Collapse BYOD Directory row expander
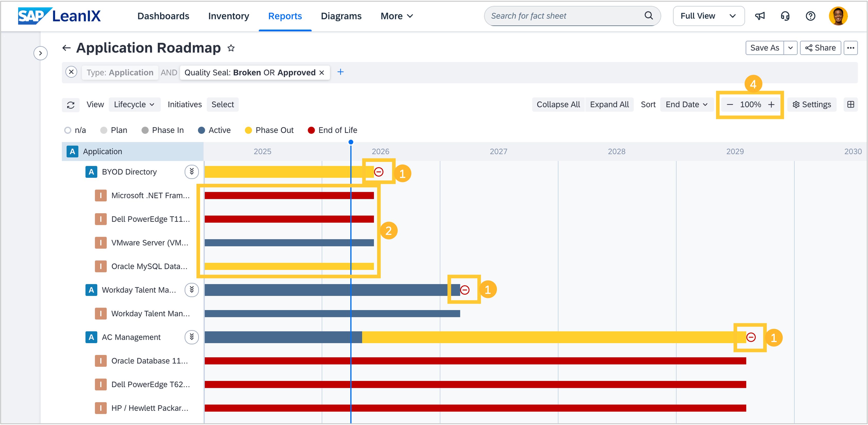This screenshot has height=425, width=868. coord(191,172)
